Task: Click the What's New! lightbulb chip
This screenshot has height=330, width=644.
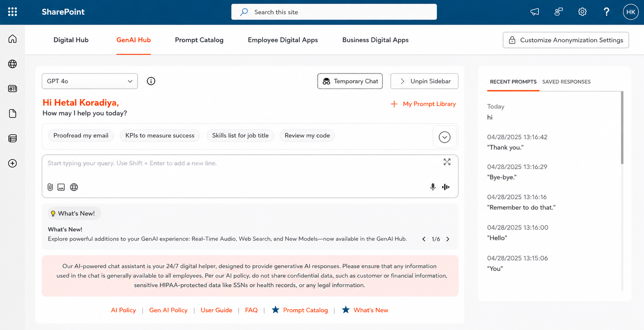Action: click(x=74, y=214)
